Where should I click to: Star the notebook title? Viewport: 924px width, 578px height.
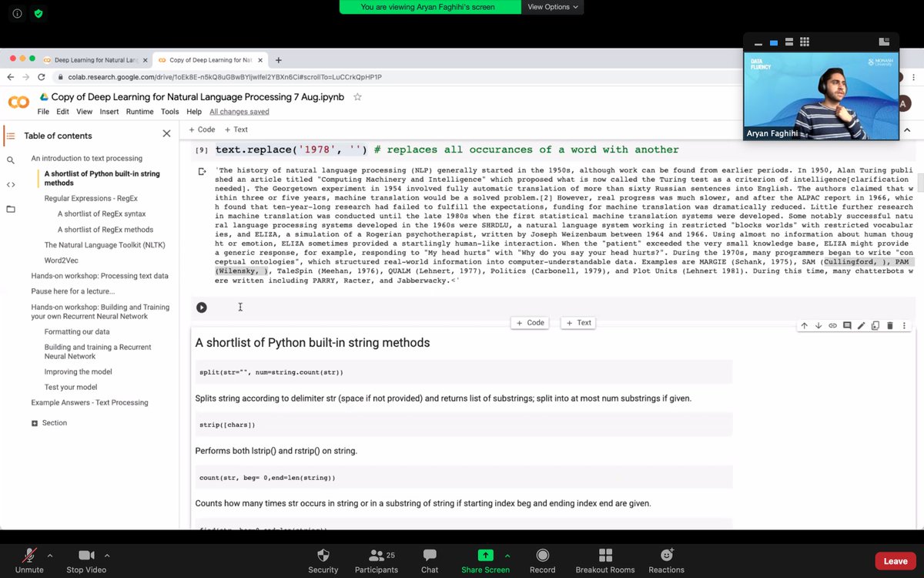[x=357, y=97]
